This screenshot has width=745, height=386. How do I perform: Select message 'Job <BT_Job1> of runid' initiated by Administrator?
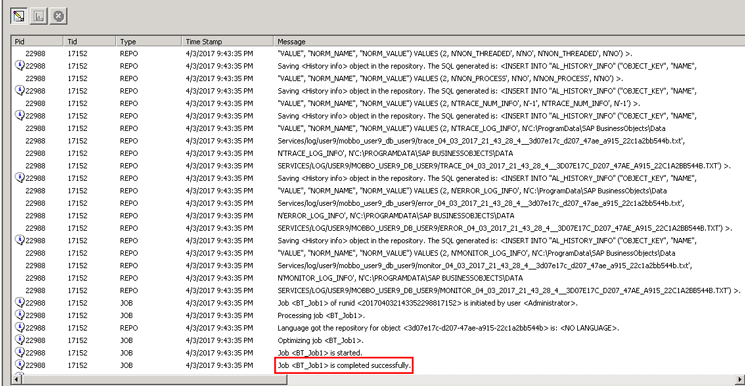click(x=428, y=302)
